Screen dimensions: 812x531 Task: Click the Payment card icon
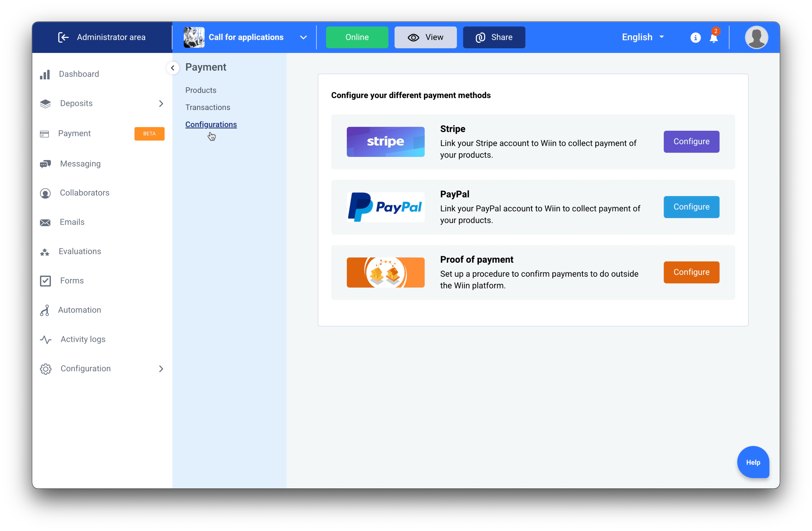click(44, 134)
